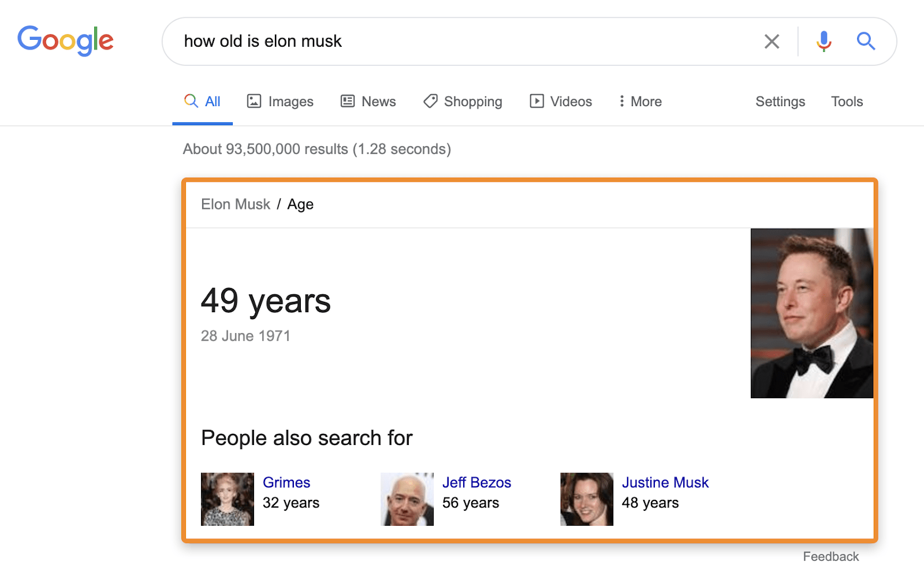Click the Grimes link
Viewport: 924px width, 580px height.
click(x=286, y=482)
